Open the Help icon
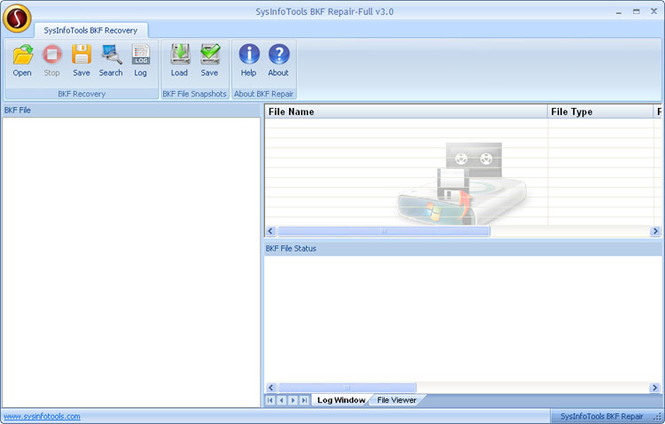The width and height of the screenshot is (665, 424). (249, 61)
